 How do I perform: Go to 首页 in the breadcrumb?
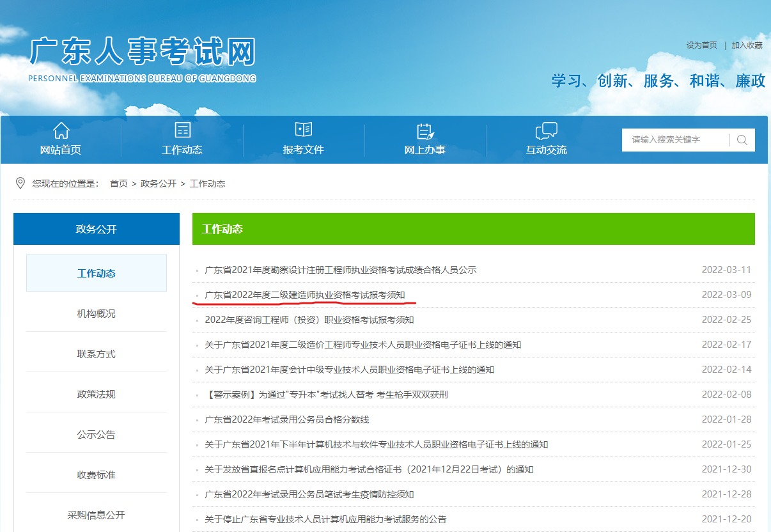[118, 184]
